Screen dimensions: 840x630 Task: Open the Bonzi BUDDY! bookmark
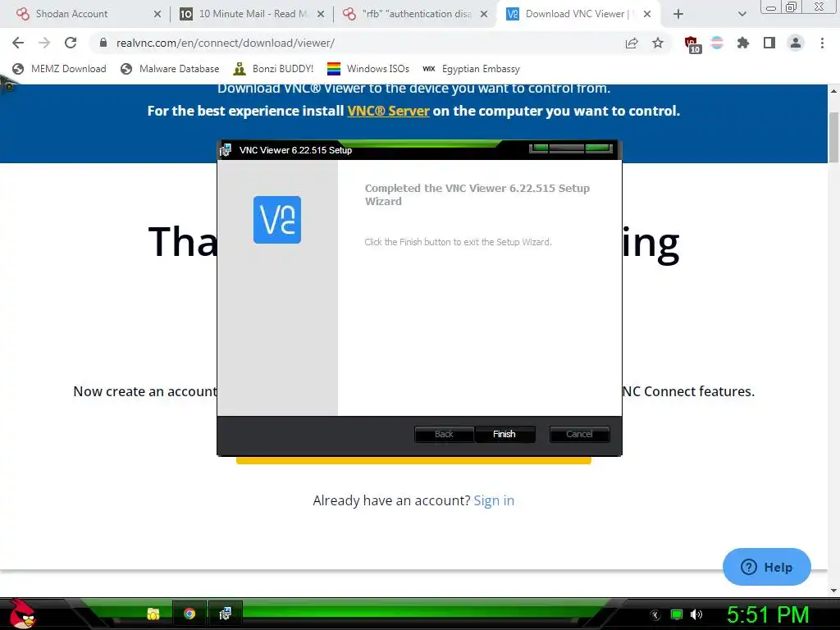point(273,69)
